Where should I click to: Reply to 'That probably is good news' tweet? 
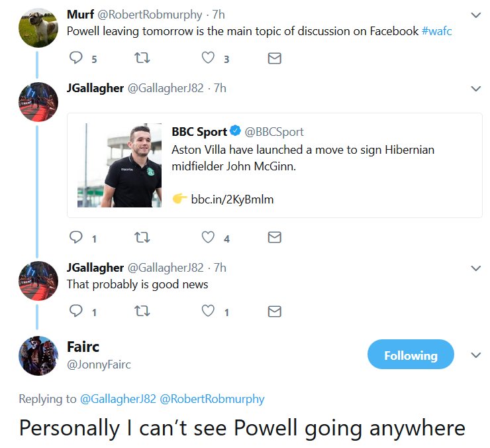pos(75,311)
